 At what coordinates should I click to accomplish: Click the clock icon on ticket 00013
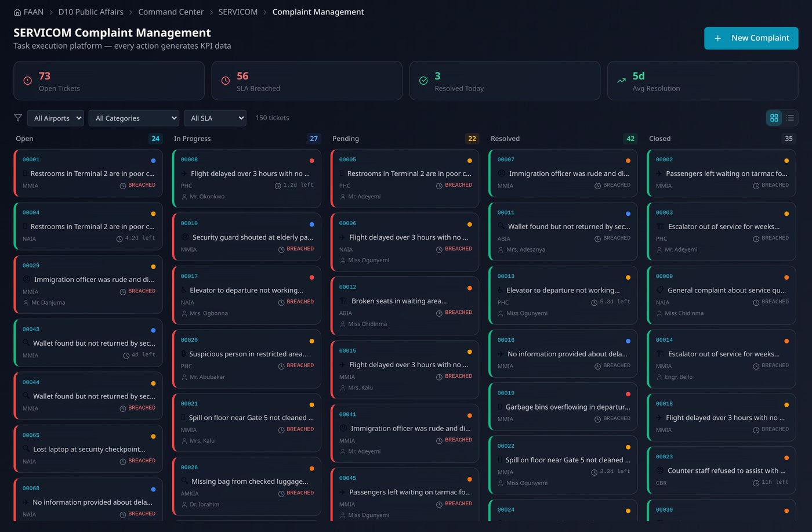click(x=594, y=302)
